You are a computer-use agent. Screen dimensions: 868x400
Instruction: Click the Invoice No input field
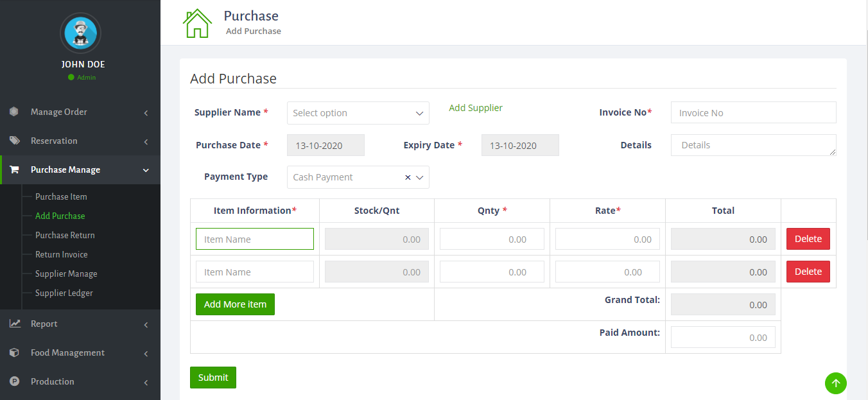click(753, 112)
